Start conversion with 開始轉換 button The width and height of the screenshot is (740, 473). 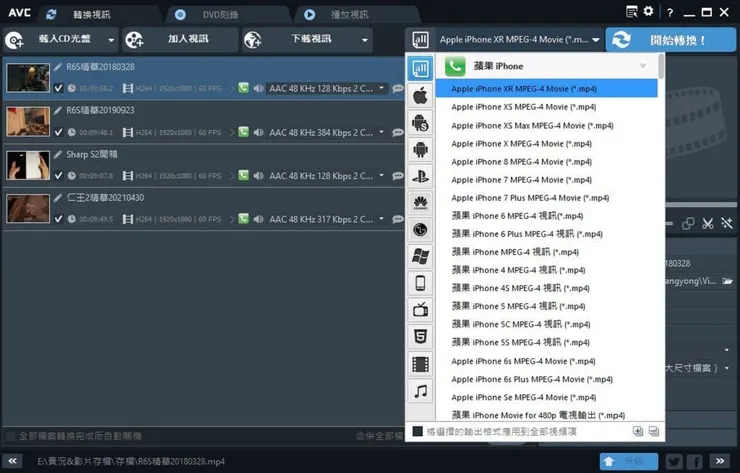click(x=671, y=40)
